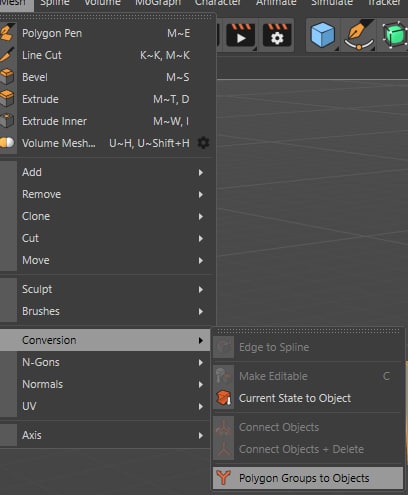The height and width of the screenshot is (495, 408).
Task: Choose Extrude from Mesh menu
Action: pos(107,99)
